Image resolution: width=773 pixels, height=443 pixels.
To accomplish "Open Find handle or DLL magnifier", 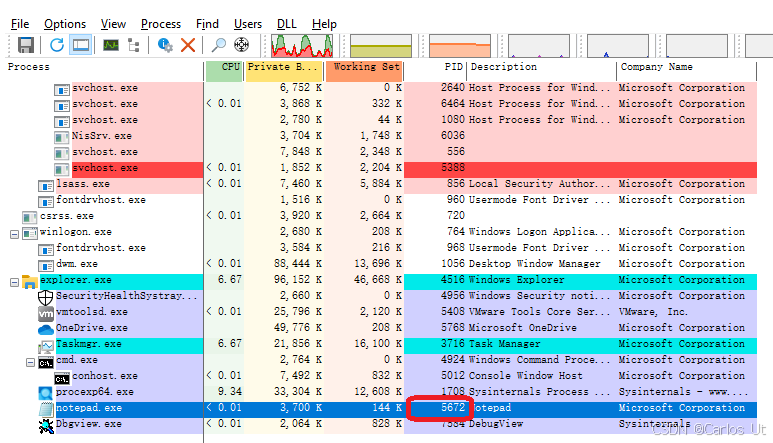I will pyautogui.click(x=218, y=45).
